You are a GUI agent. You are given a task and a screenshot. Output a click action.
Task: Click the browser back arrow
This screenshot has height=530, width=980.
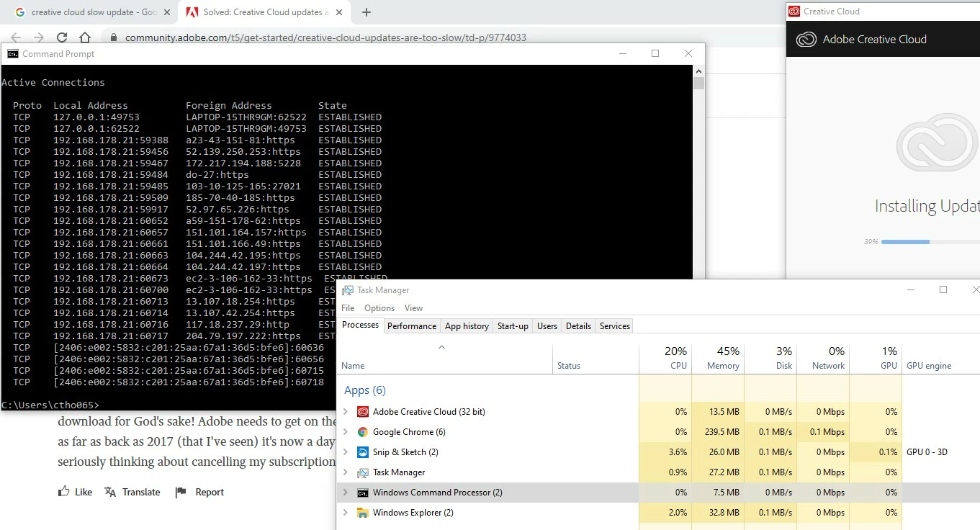click(16, 37)
